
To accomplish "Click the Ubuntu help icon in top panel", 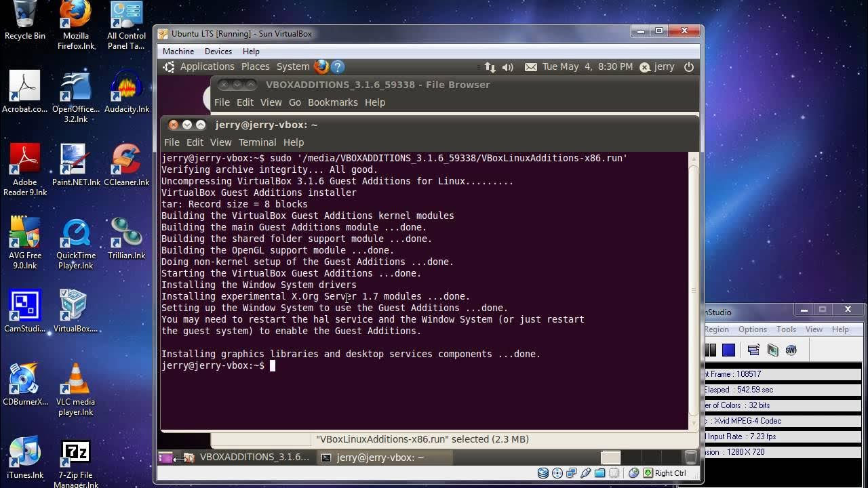I will (x=338, y=66).
